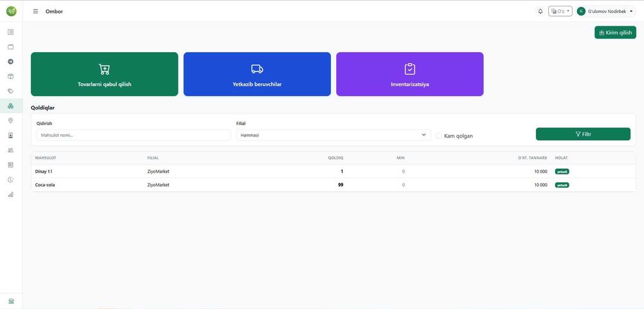Open the Telegram icon in sidebar

click(11, 62)
